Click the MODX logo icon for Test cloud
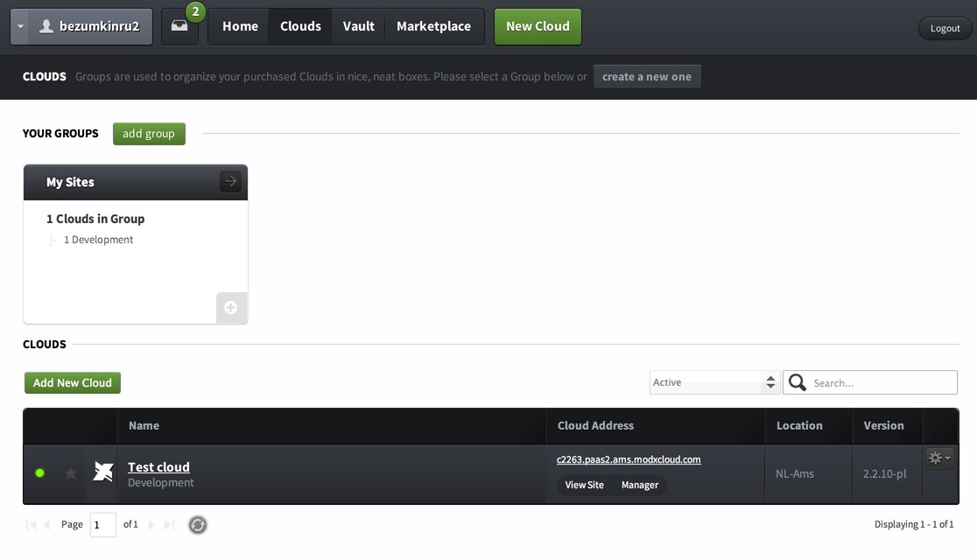Image resolution: width=977 pixels, height=560 pixels. [103, 473]
